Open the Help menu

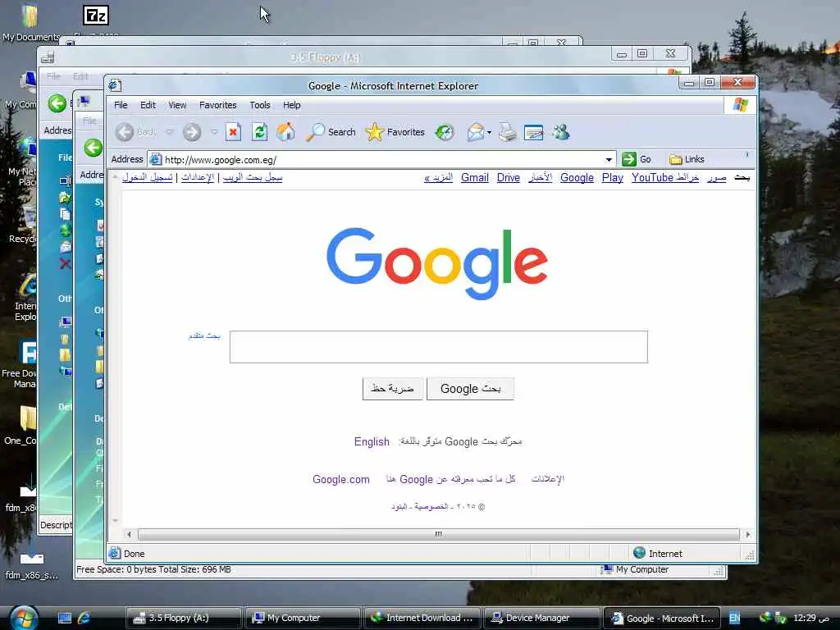tap(291, 105)
